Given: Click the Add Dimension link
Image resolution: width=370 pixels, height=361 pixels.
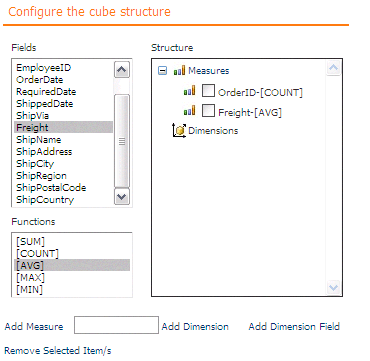Looking at the screenshot, I should pos(195,326).
